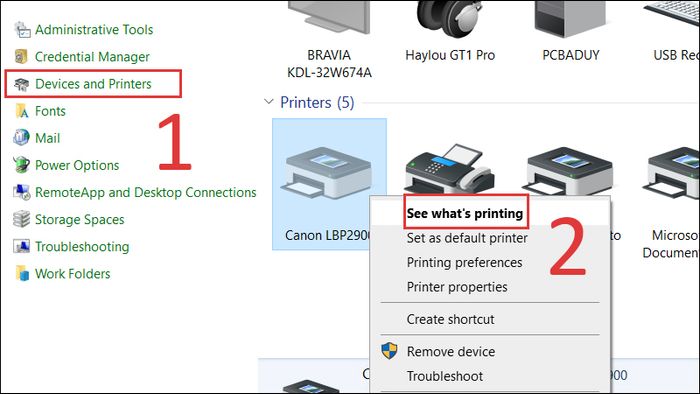Open Printing preferences from context menu
The height and width of the screenshot is (394, 700).
tap(464, 262)
